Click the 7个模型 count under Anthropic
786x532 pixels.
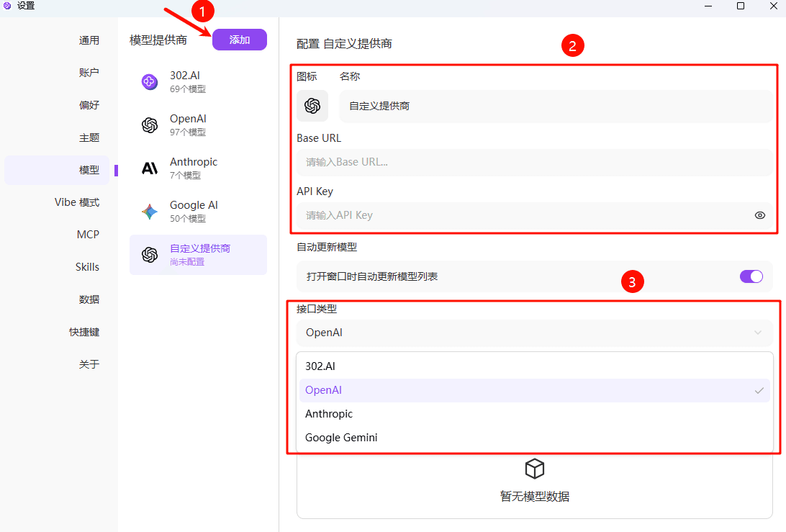click(185, 175)
